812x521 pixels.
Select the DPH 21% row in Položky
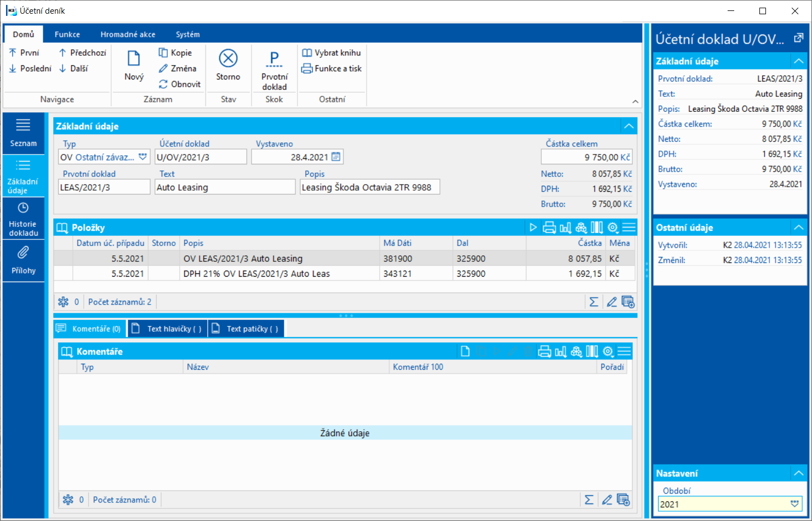[x=256, y=273]
